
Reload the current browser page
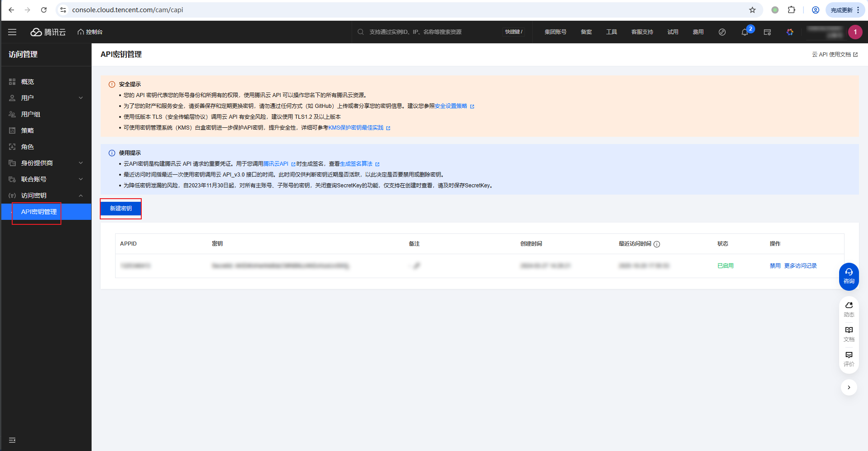point(44,10)
